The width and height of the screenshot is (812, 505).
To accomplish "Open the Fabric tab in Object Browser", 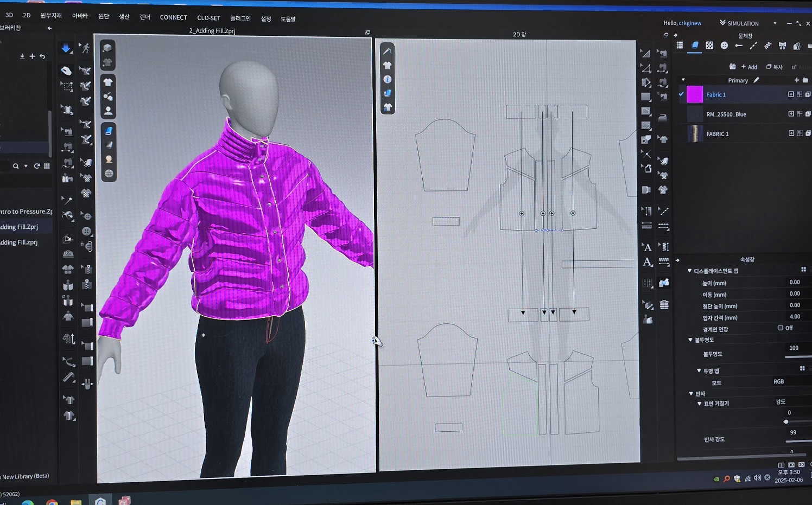I will [x=695, y=46].
